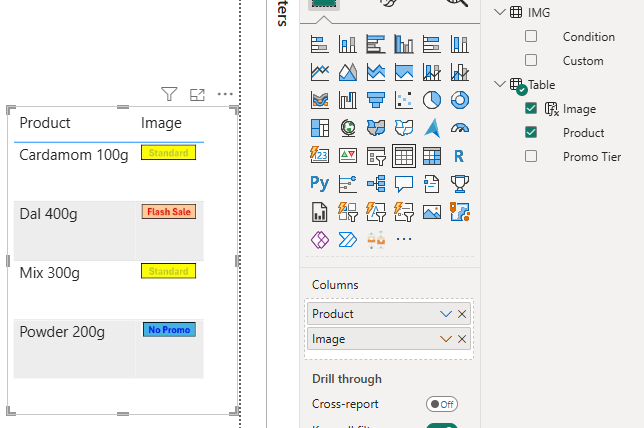The image size is (644, 428).
Task: Select the Waterfall chart visual
Action: click(347, 100)
